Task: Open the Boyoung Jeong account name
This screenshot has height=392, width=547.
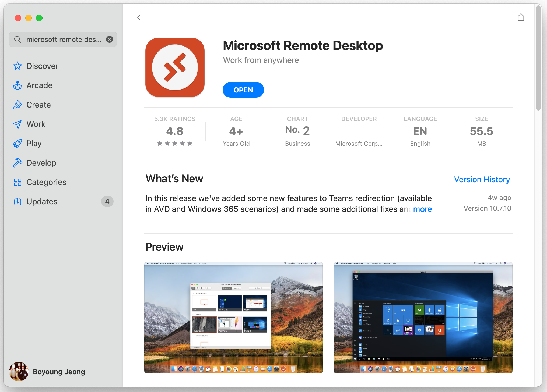Action: coord(59,372)
